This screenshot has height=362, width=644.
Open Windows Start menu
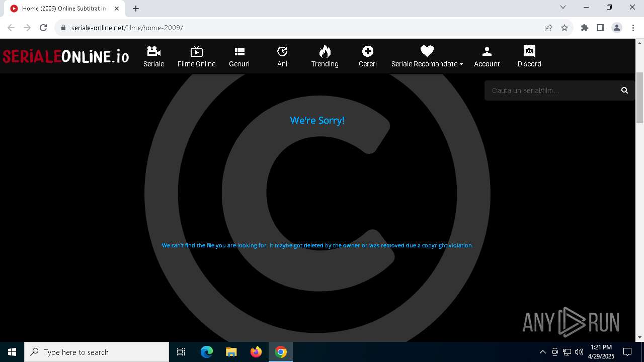[12, 352]
